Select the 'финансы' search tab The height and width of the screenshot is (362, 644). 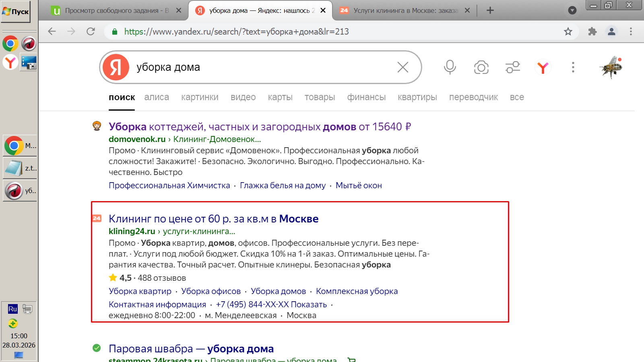(x=366, y=97)
